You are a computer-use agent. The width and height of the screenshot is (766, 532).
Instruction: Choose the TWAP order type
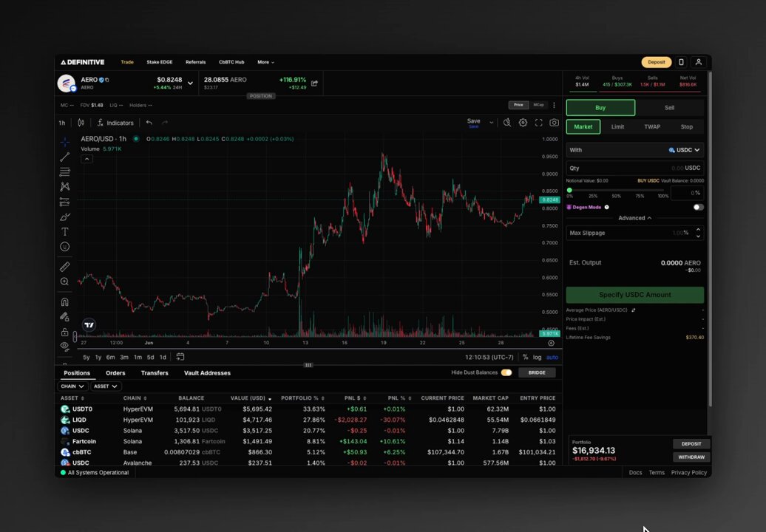652,127
